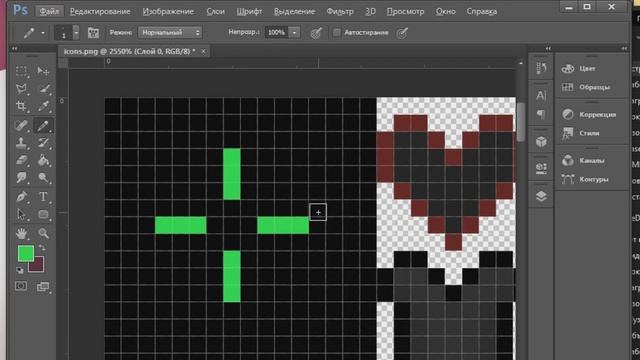
Task: Open the Изображение menu
Action: 168,11
